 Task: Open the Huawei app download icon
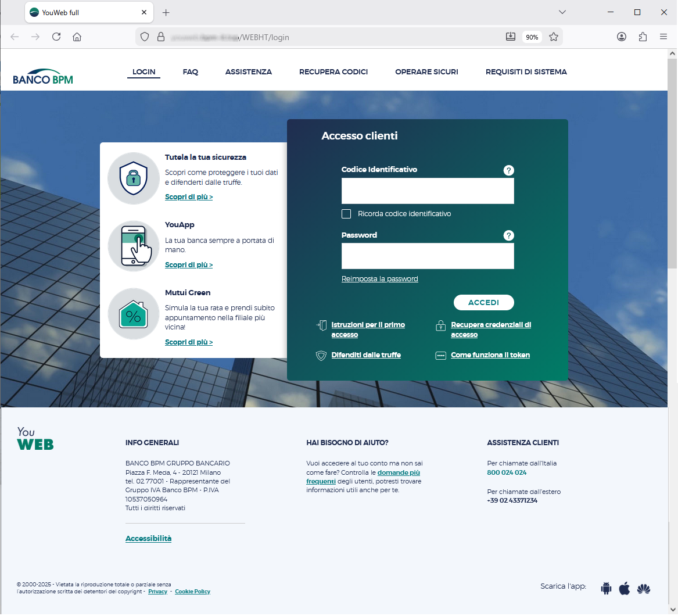click(x=643, y=589)
